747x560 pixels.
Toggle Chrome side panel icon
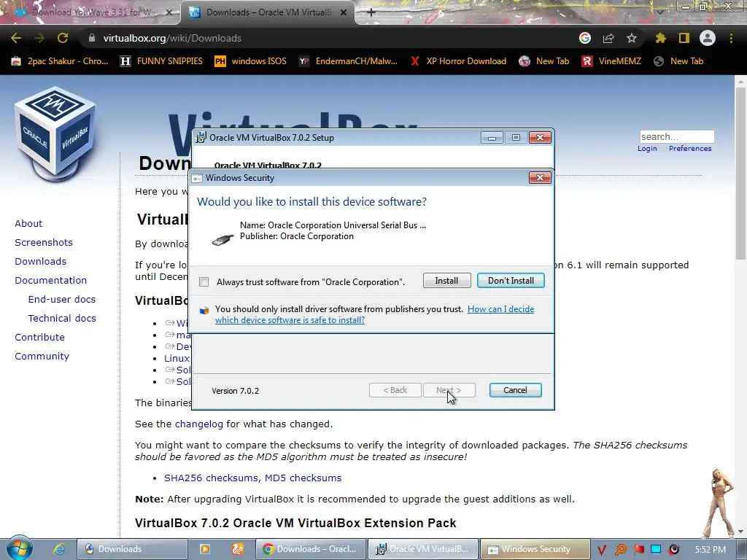coord(684,38)
